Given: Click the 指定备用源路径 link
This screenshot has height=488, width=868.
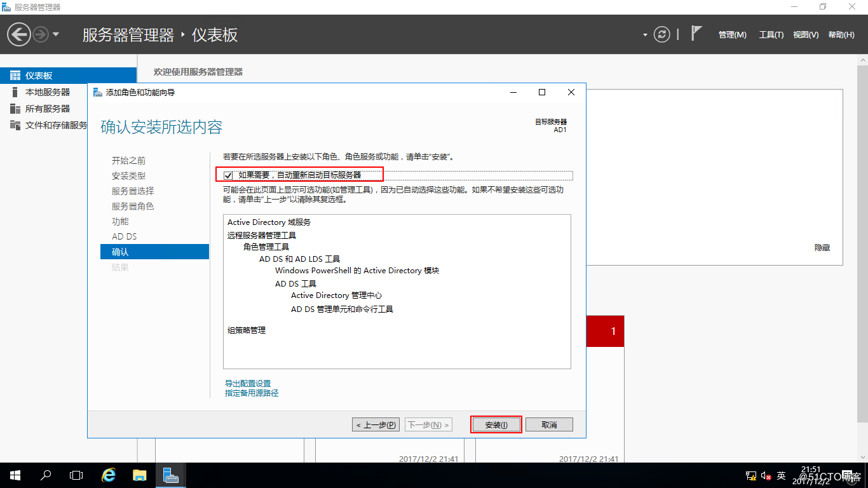Looking at the screenshot, I should tap(252, 393).
